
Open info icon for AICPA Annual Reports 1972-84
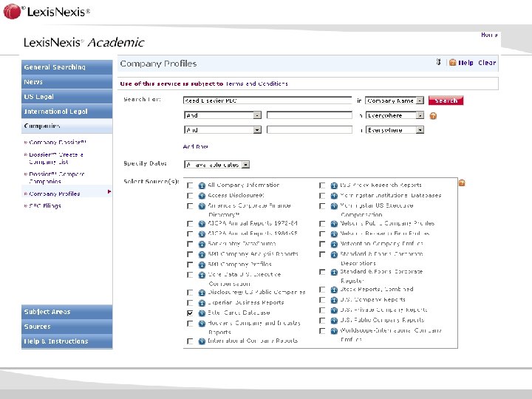pos(202,224)
